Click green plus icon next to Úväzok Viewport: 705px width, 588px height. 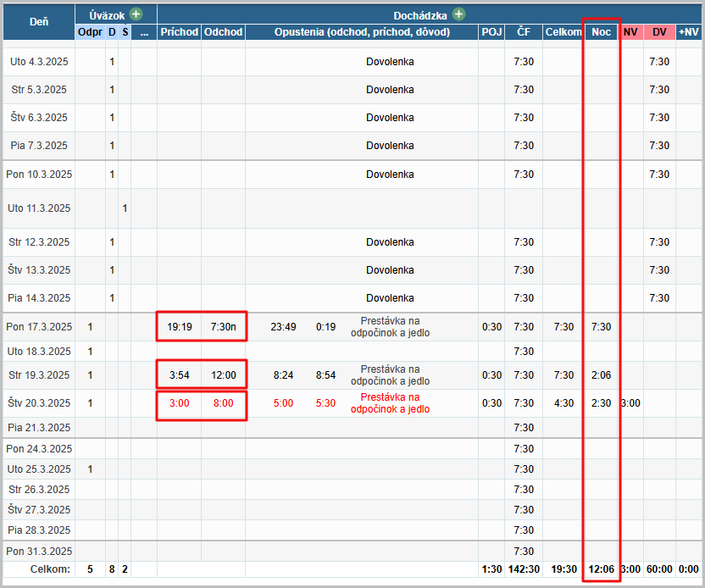(136, 14)
